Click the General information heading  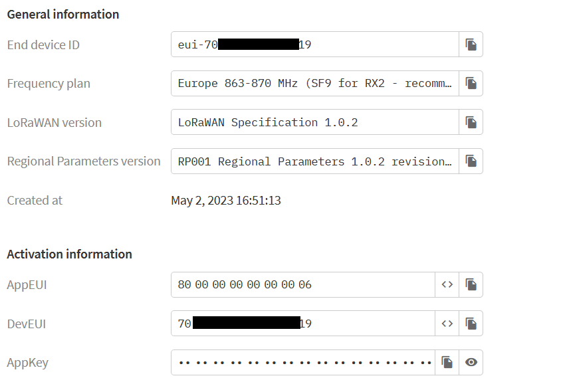(x=63, y=14)
